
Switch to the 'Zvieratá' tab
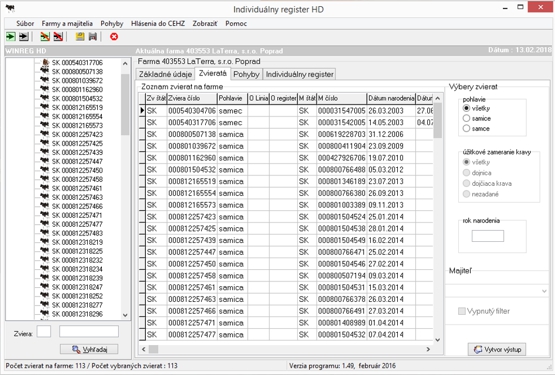pos(212,73)
